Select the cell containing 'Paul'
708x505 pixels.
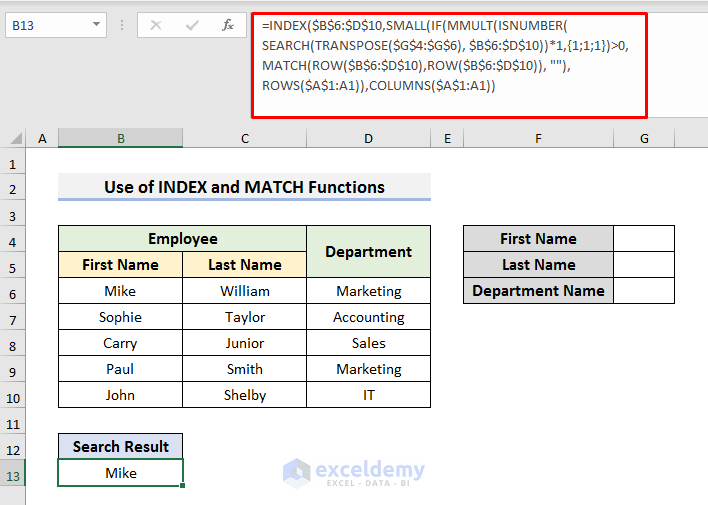(121, 369)
